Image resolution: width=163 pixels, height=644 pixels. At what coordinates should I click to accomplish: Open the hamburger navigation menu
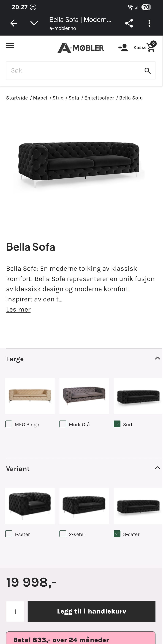10,46
